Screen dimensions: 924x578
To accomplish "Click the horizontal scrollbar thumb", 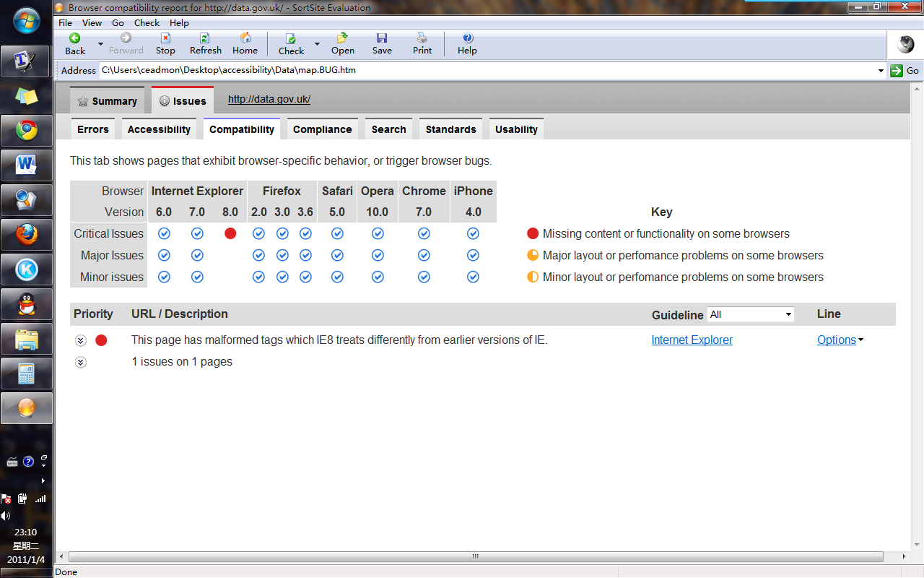I will 476,556.
